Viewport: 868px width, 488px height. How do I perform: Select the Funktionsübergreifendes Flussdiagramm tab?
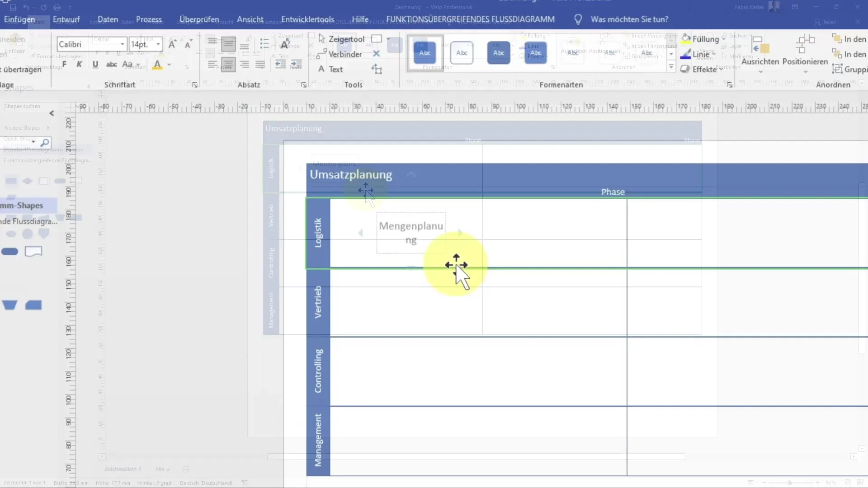coord(470,19)
